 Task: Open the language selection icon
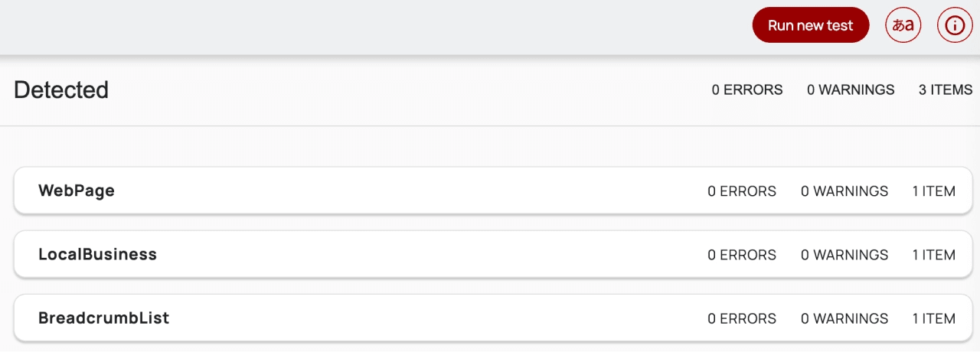[x=903, y=25]
